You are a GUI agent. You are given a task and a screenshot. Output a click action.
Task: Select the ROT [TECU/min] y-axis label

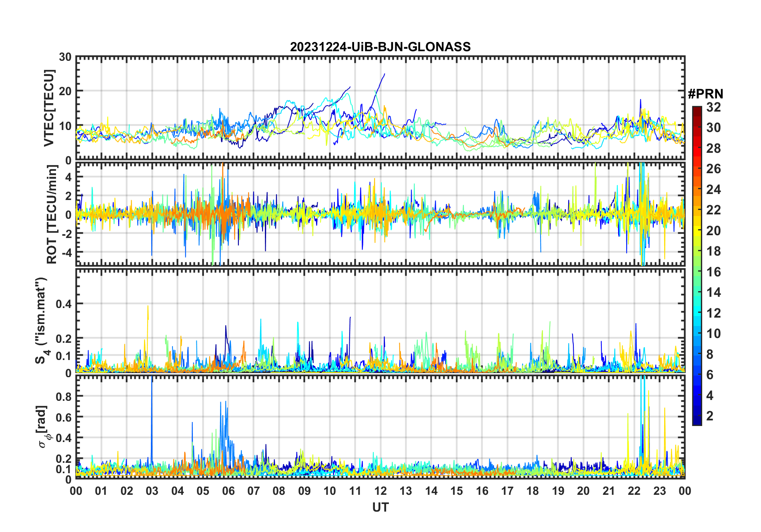(x=52, y=214)
